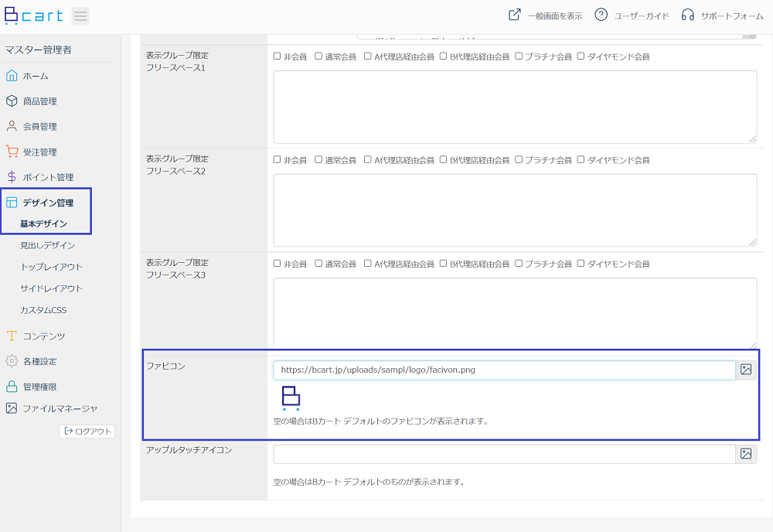Click the ホーム house icon
Screen dimensions: 773x532
pyautogui.click(x=12, y=76)
